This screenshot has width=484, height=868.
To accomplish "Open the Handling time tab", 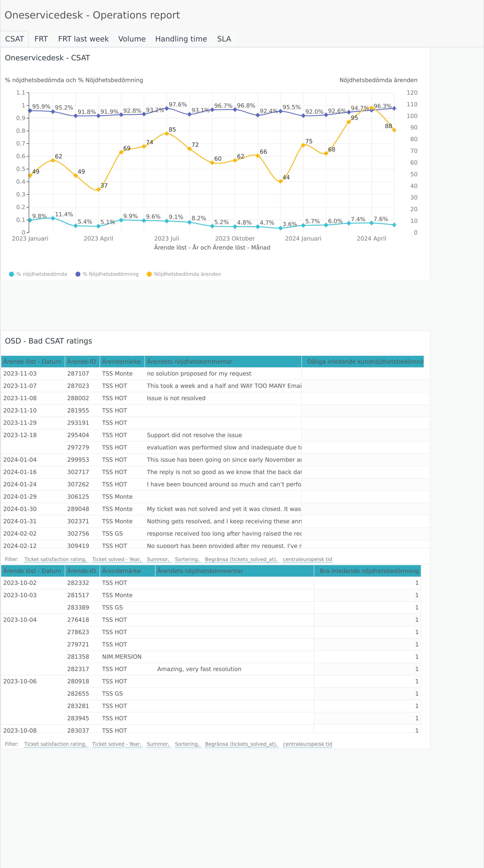I will coord(181,39).
